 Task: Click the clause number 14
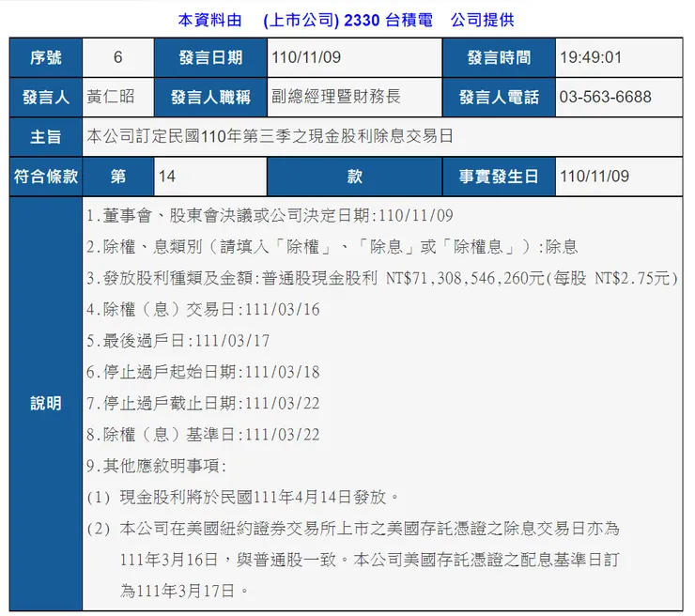166,177
